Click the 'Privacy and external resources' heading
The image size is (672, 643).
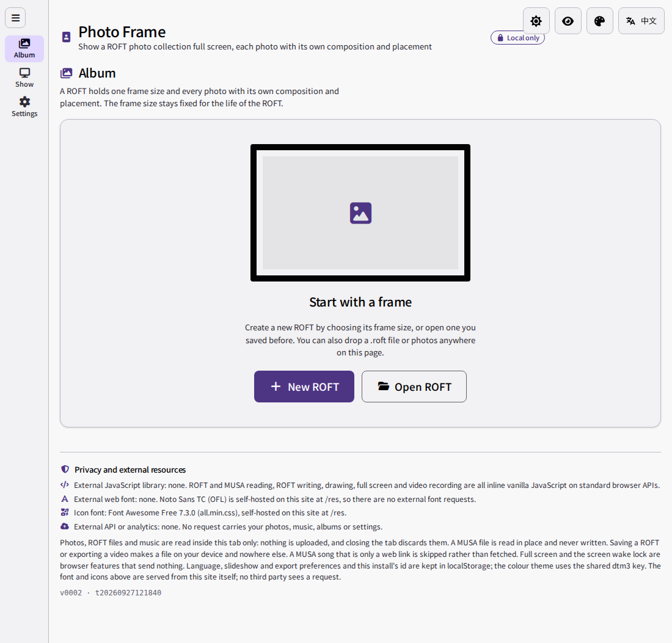coord(130,470)
